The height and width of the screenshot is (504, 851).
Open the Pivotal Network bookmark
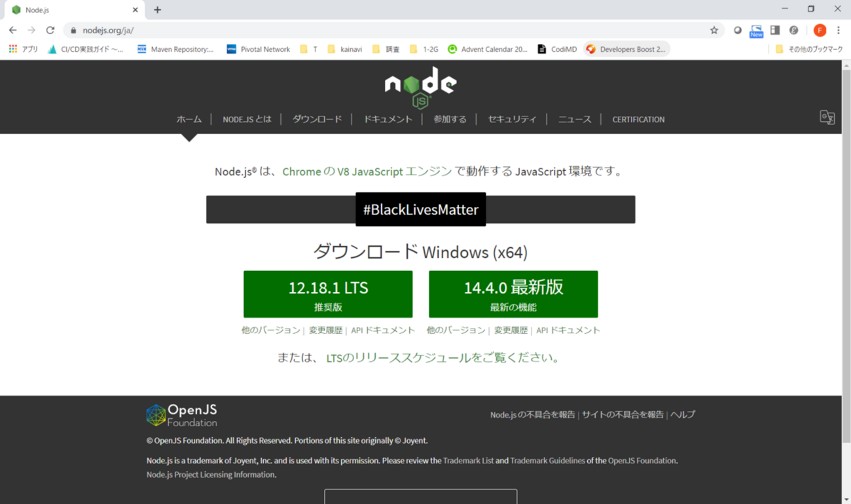coord(258,49)
